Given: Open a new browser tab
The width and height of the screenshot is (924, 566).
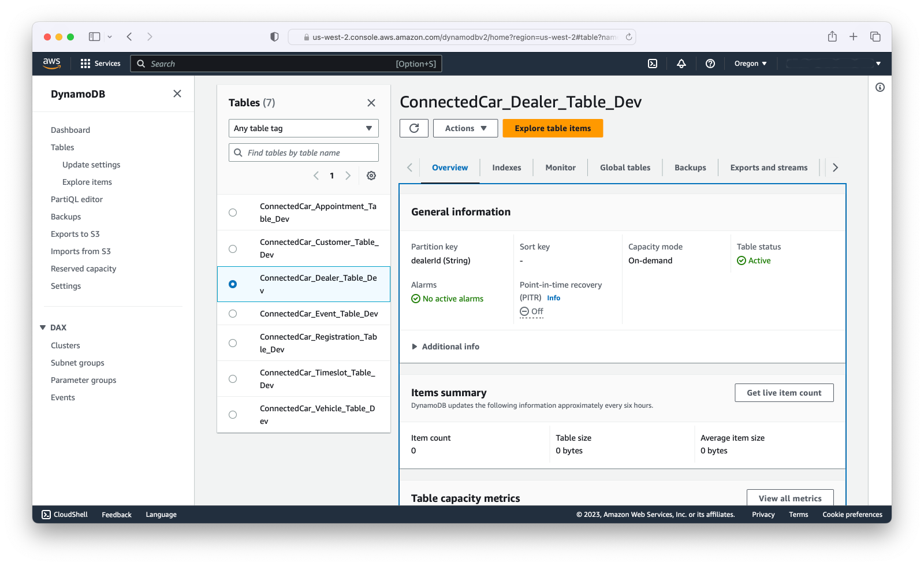Looking at the screenshot, I should pyautogui.click(x=854, y=36).
